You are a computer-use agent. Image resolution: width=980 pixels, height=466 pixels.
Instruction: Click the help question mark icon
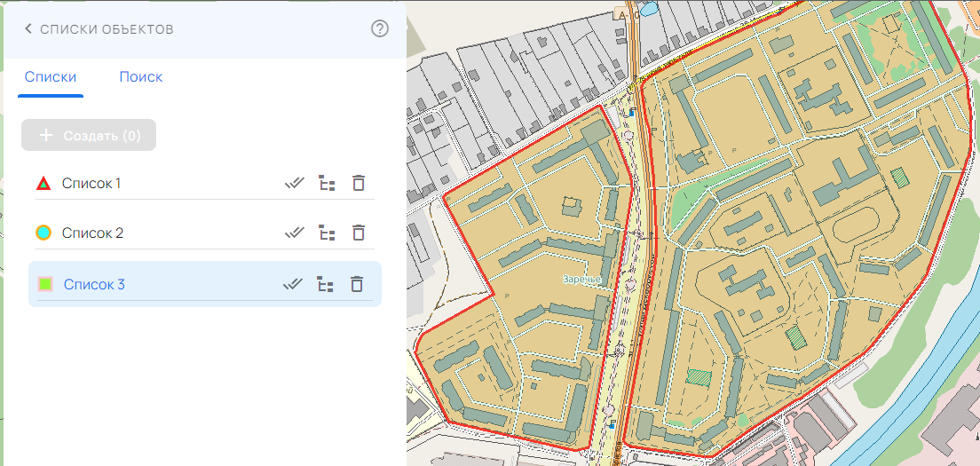[380, 28]
